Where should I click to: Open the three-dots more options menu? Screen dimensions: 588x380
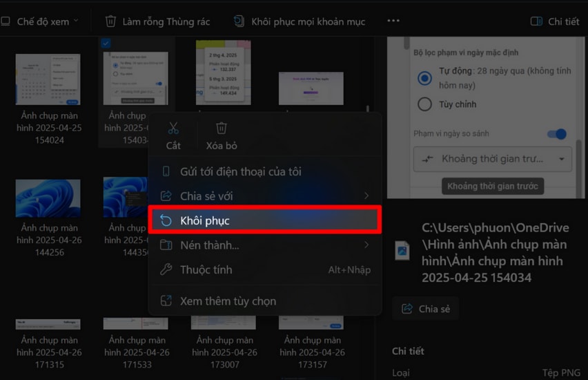pyautogui.click(x=393, y=21)
